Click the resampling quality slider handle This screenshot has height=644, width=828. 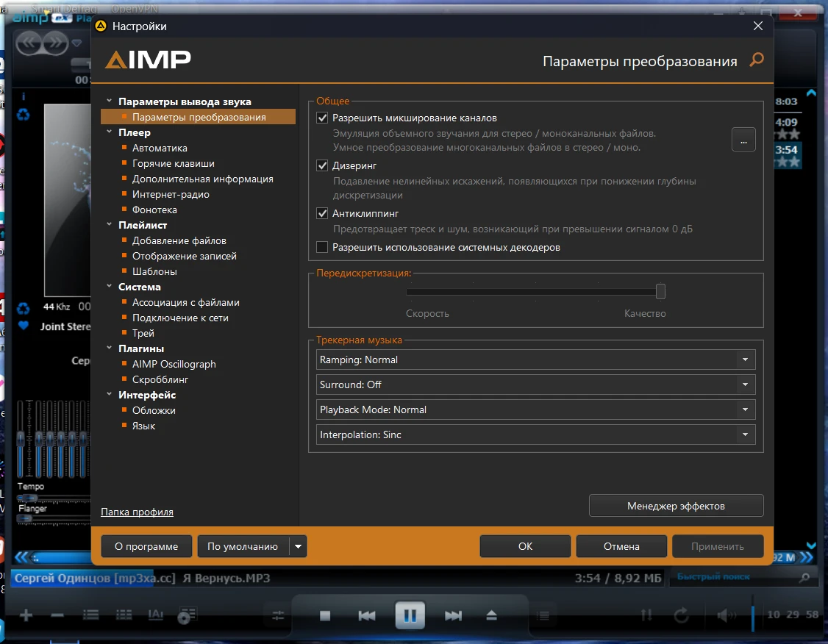tap(660, 292)
